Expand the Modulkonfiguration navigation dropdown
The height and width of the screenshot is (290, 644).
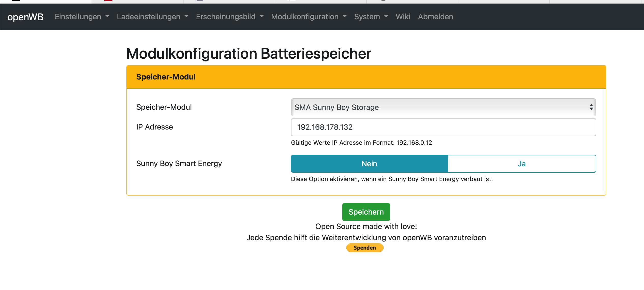click(x=309, y=17)
